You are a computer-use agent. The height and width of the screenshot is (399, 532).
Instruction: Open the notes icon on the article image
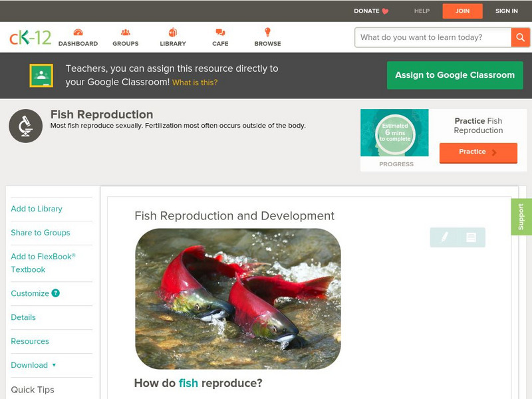pyautogui.click(x=470, y=235)
